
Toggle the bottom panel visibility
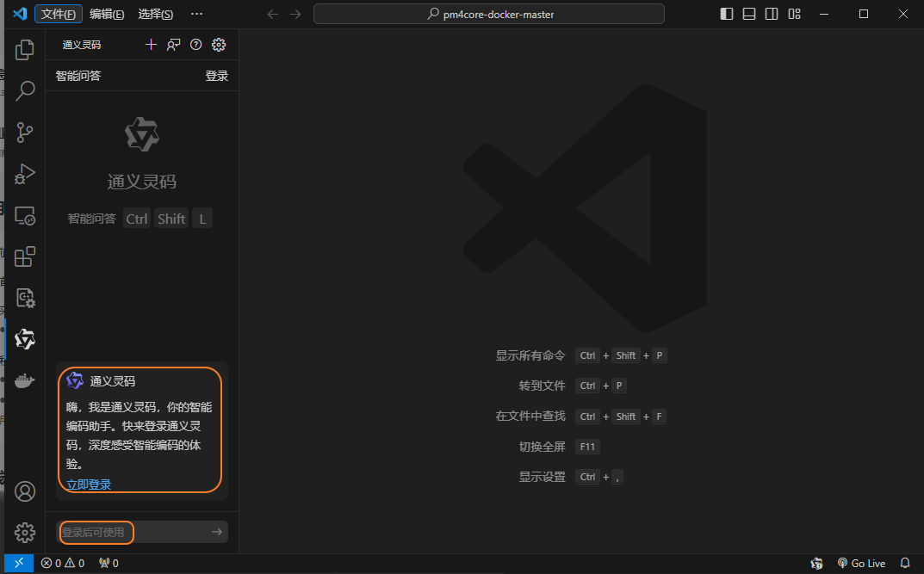(x=749, y=14)
